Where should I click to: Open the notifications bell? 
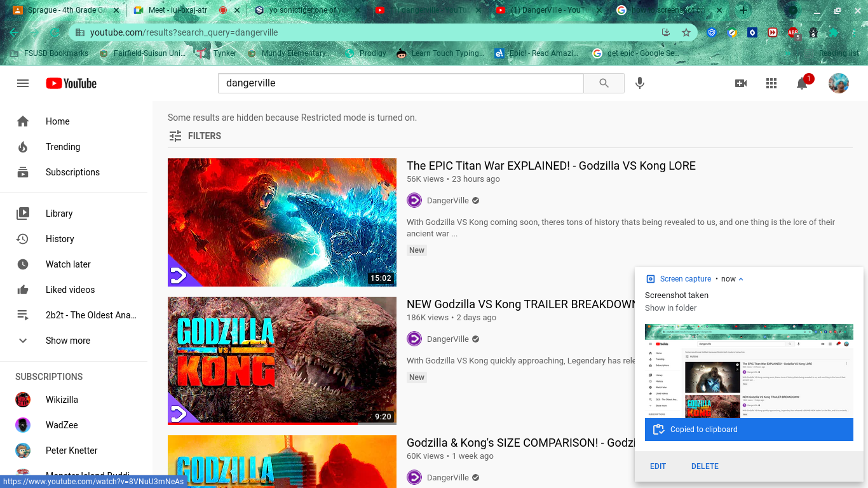pos(802,83)
